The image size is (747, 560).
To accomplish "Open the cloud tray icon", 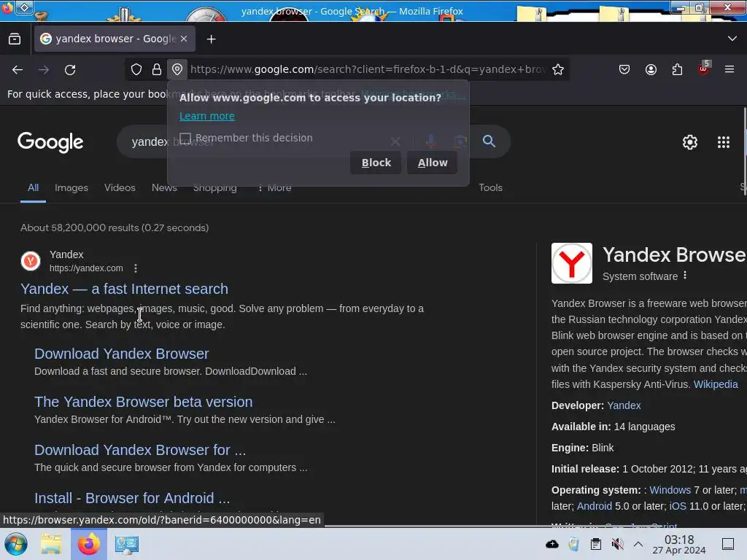I will (x=551, y=544).
